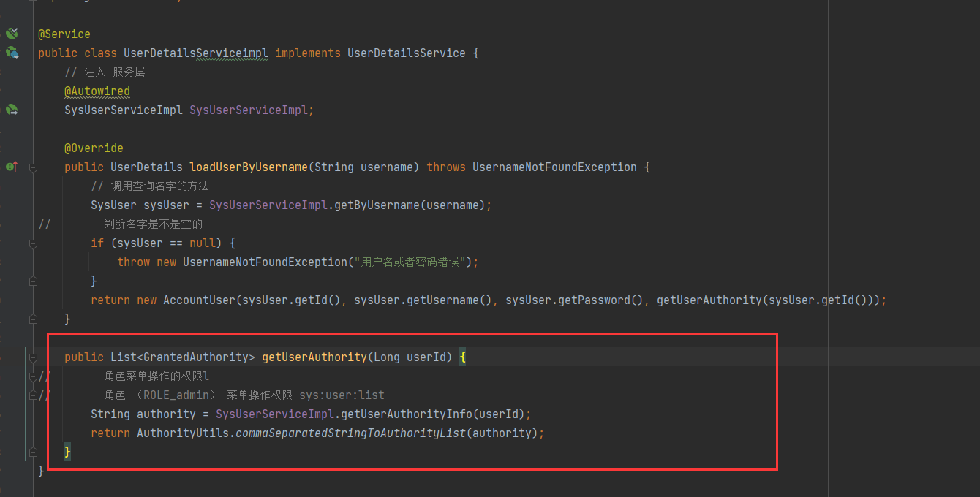Click the comment 注入 服务层
Image resolution: width=980 pixels, height=497 pixels.
(105, 72)
